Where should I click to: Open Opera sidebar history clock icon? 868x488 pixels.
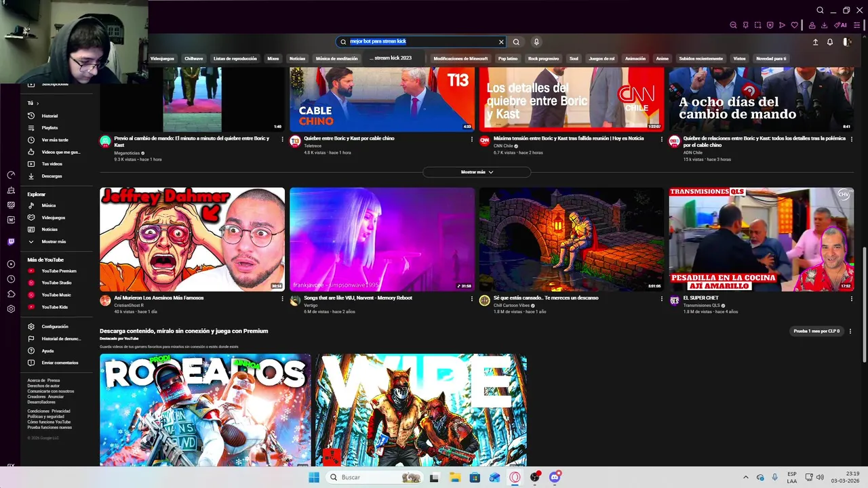11,279
